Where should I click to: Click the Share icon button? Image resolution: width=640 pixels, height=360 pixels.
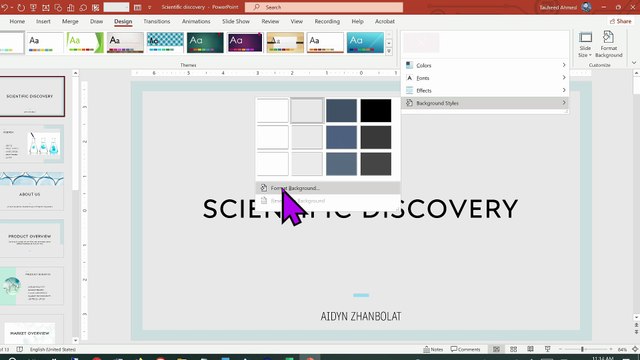click(620, 21)
